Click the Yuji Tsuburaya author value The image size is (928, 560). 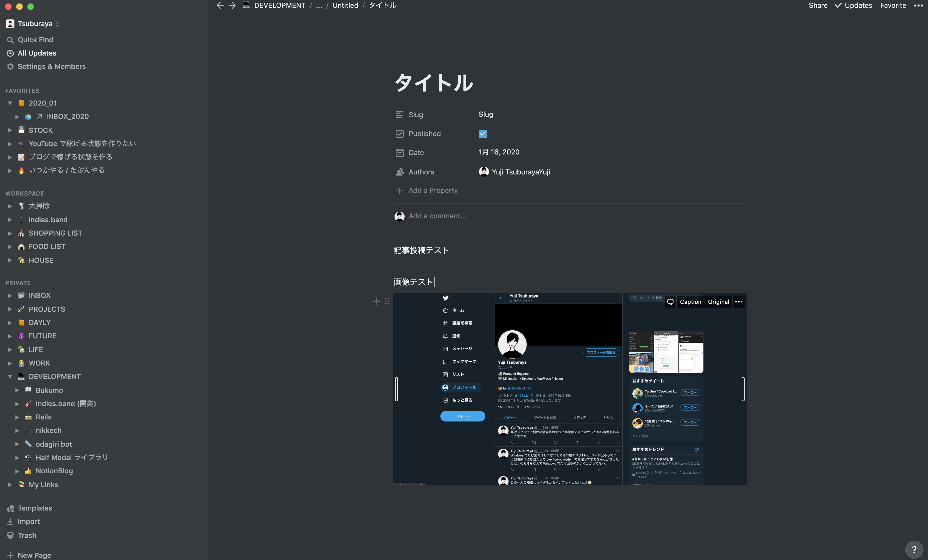[x=515, y=172]
